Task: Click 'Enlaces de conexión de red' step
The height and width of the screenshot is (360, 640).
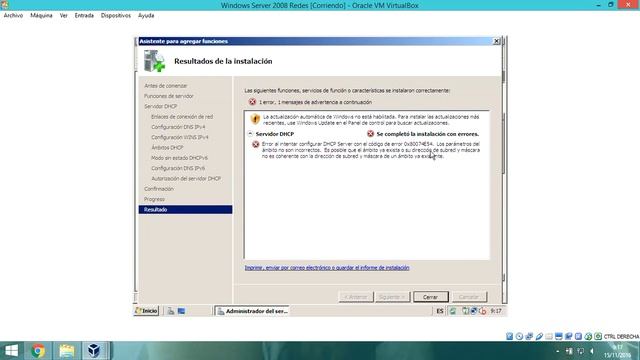Action: coord(182,117)
